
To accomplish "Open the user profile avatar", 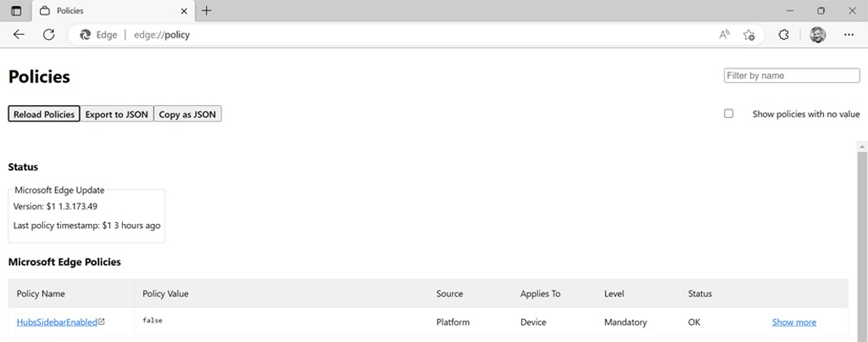I will (x=818, y=35).
